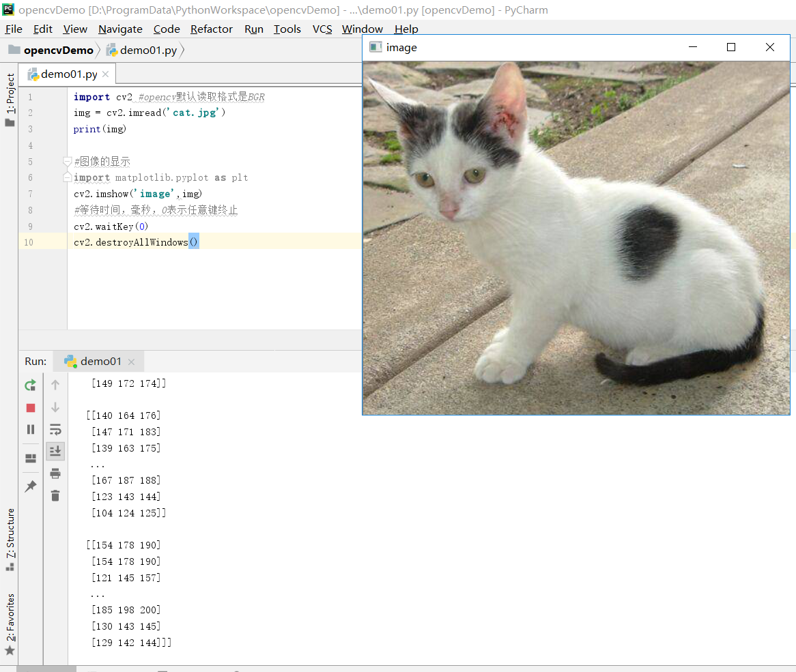Clear all console output trash icon

(55, 495)
